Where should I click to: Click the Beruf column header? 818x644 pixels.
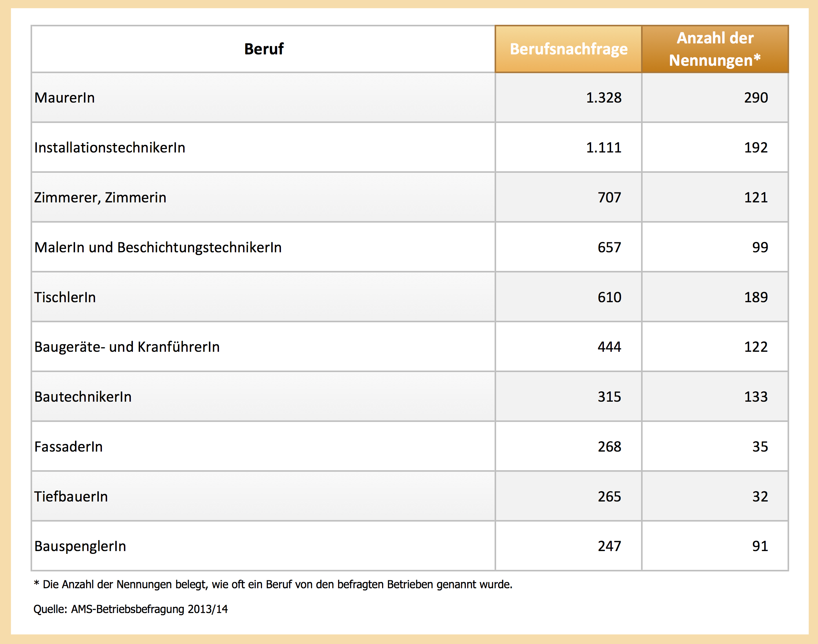264,49
